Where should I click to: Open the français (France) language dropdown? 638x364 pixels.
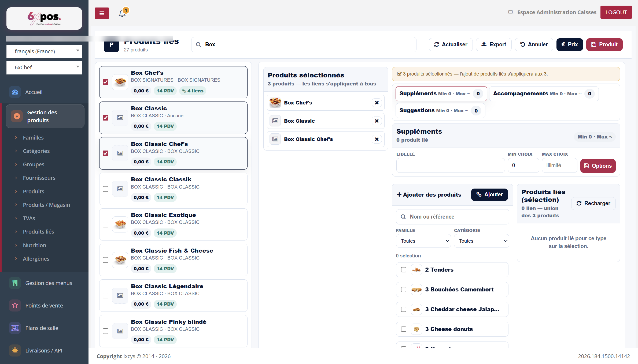coord(44,51)
